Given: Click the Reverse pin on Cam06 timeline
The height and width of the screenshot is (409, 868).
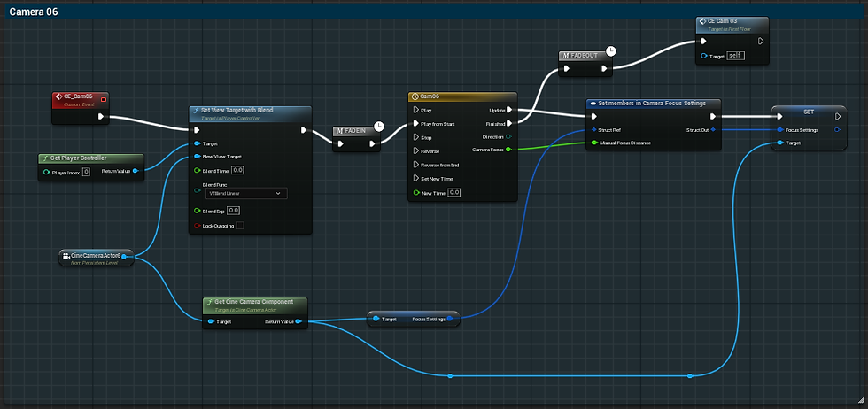Looking at the screenshot, I should pyautogui.click(x=417, y=151).
